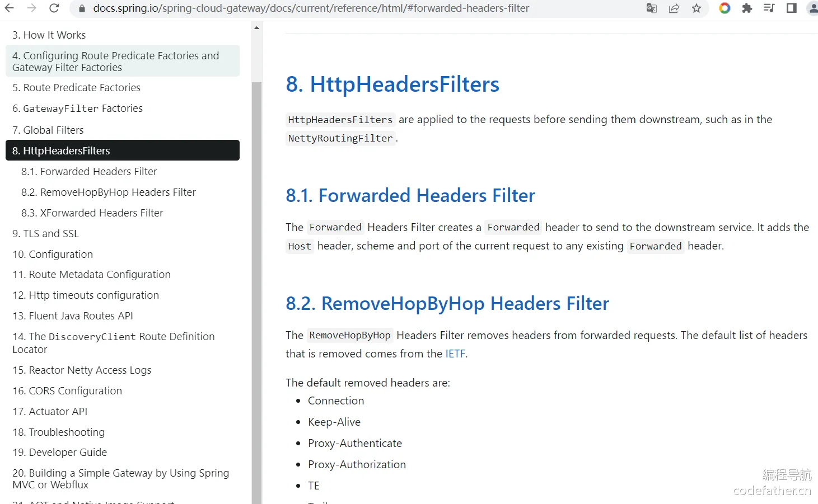Go to '8.2. RemoveHopByHop Headers Filter' in sidebar
818x504 pixels.
[x=109, y=192]
